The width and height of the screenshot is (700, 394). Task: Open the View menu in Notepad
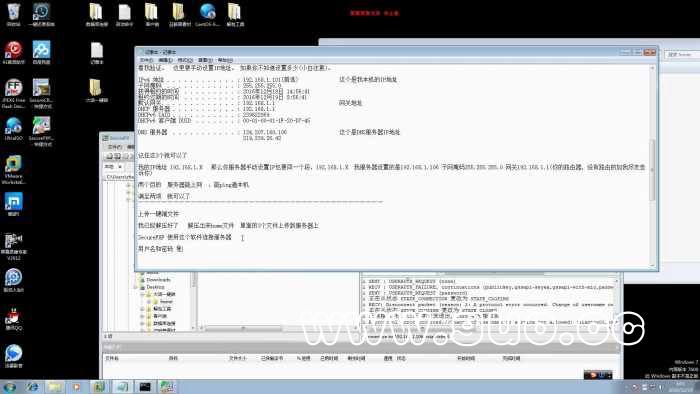point(205,60)
